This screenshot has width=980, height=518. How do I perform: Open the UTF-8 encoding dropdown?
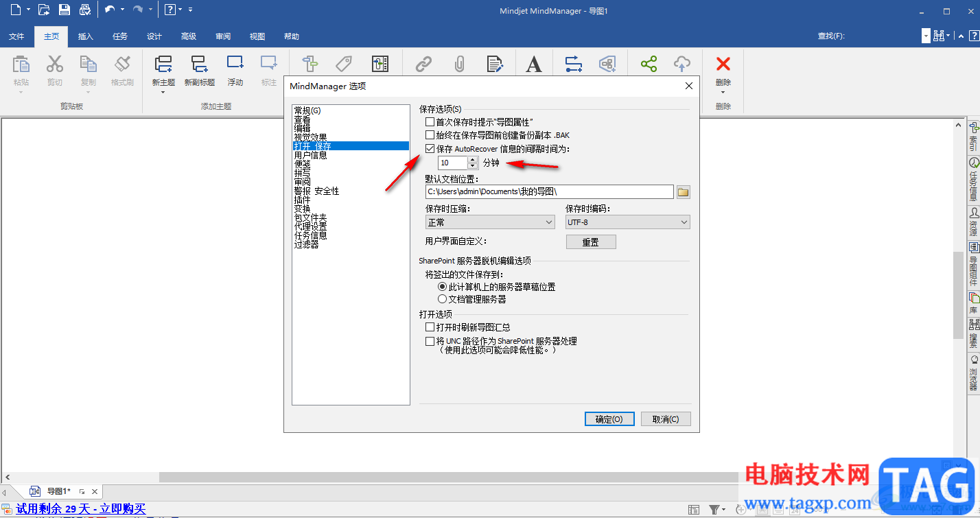tap(627, 222)
